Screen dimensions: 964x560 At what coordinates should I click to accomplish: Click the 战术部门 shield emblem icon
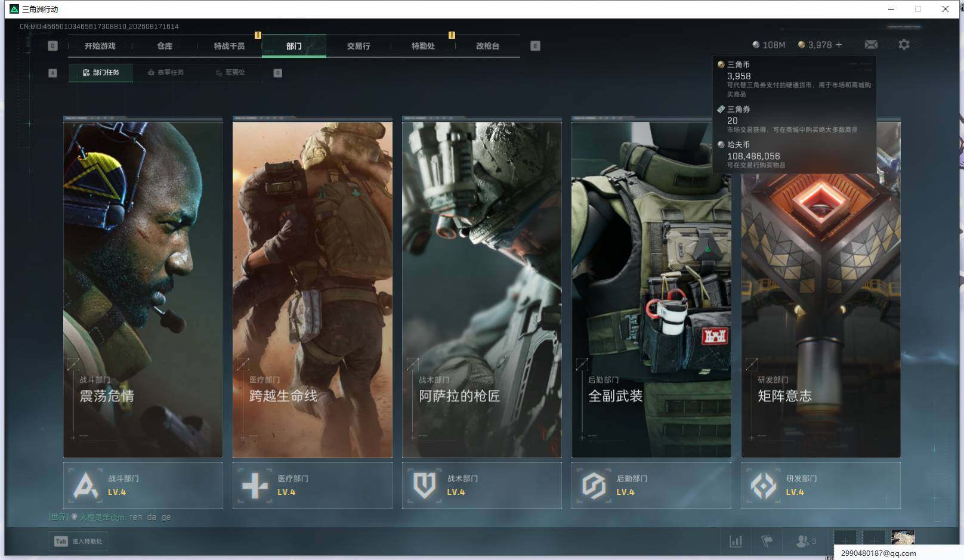(424, 485)
